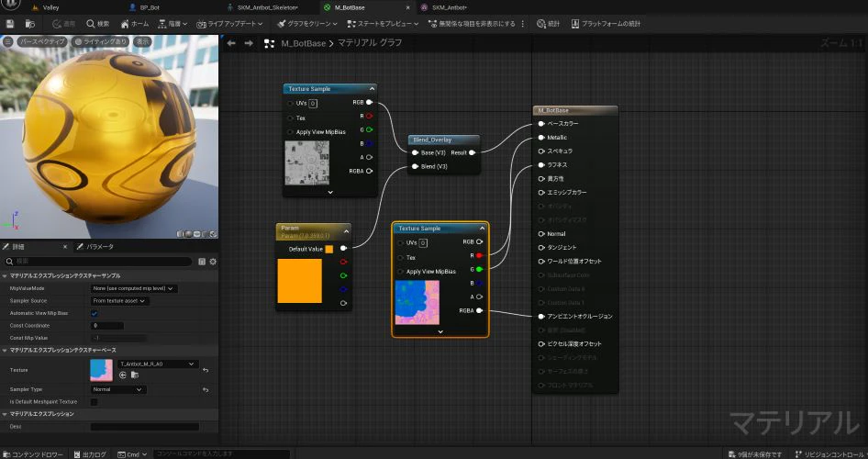The width and height of the screenshot is (868, 459).
Task: Close the 詳細 details panel tab
Action: (65, 246)
